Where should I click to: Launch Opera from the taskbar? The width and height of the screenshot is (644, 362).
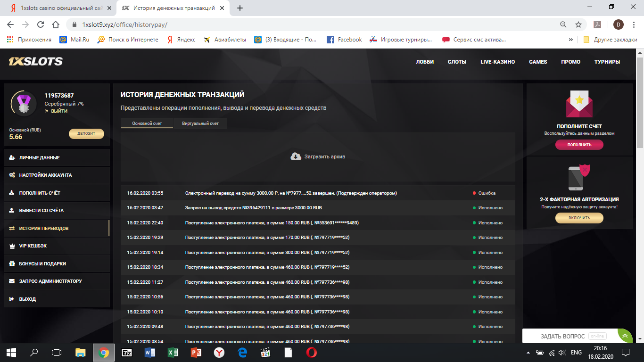click(311, 352)
